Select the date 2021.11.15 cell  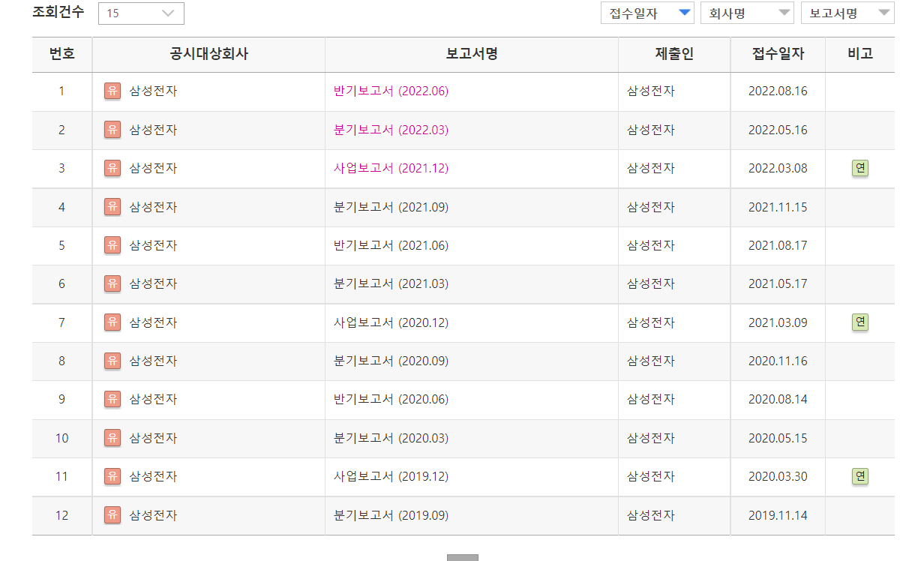(x=778, y=207)
